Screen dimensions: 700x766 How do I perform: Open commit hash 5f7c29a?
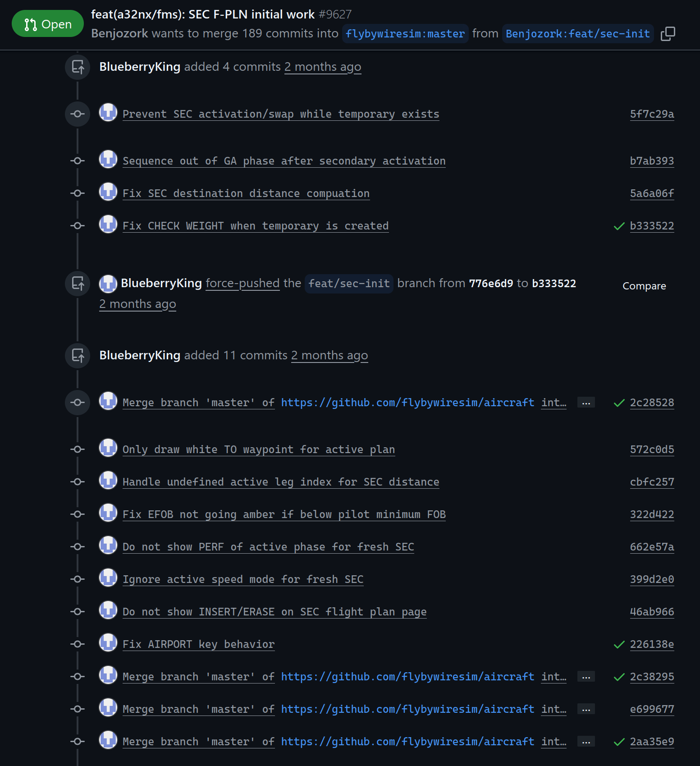652,115
